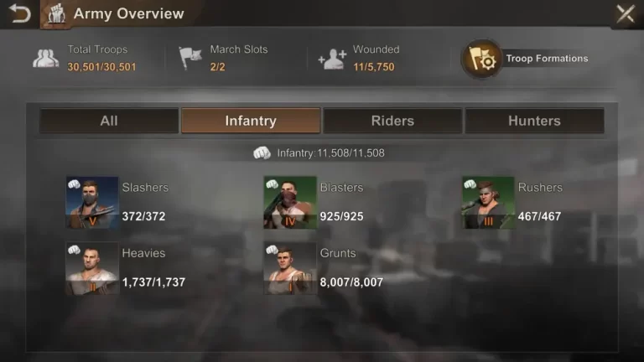Select the Blasters tier IV portrait
The height and width of the screenshot is (362, 644).
(290, 202)
